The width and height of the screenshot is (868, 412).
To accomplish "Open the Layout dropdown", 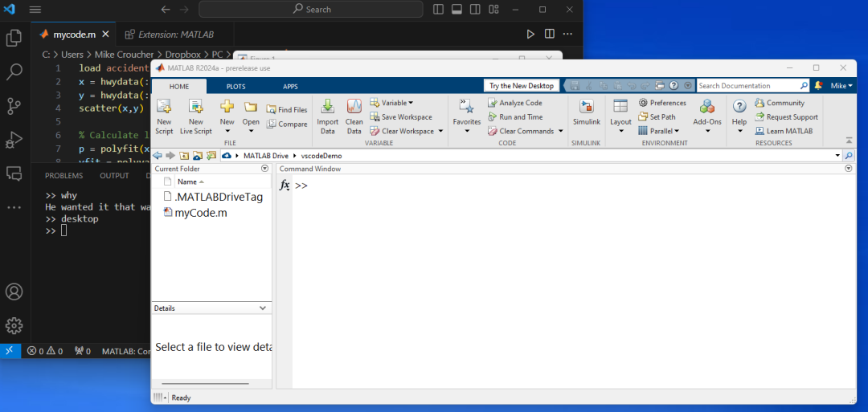I will pos(620,116).
